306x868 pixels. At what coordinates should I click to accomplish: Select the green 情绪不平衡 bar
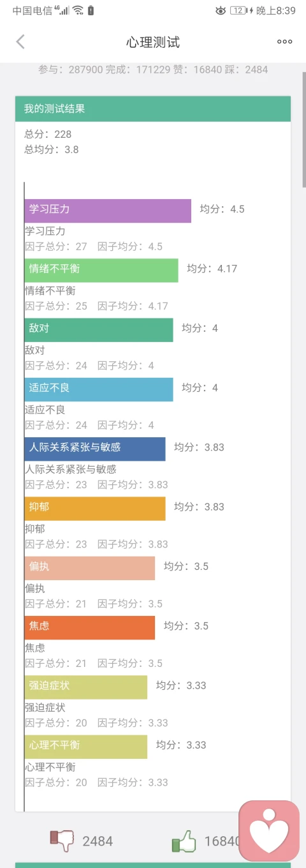click(101, 270)
